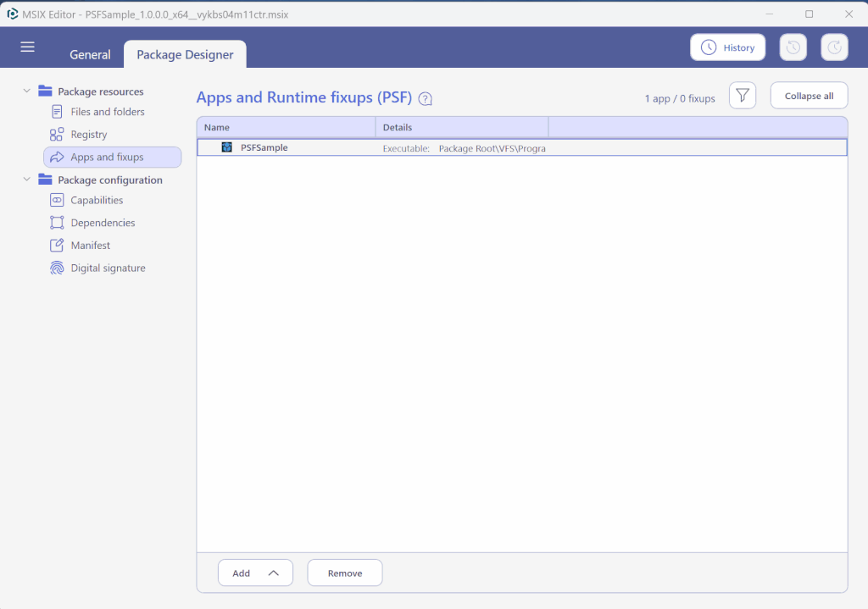Click the Package configuration folder icon
The height and width of the screenshot is (609, 868).
tap(45, 180)
